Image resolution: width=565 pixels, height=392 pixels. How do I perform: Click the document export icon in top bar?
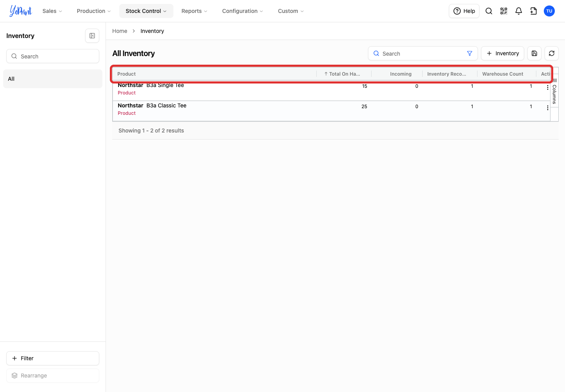click(534, 11)
